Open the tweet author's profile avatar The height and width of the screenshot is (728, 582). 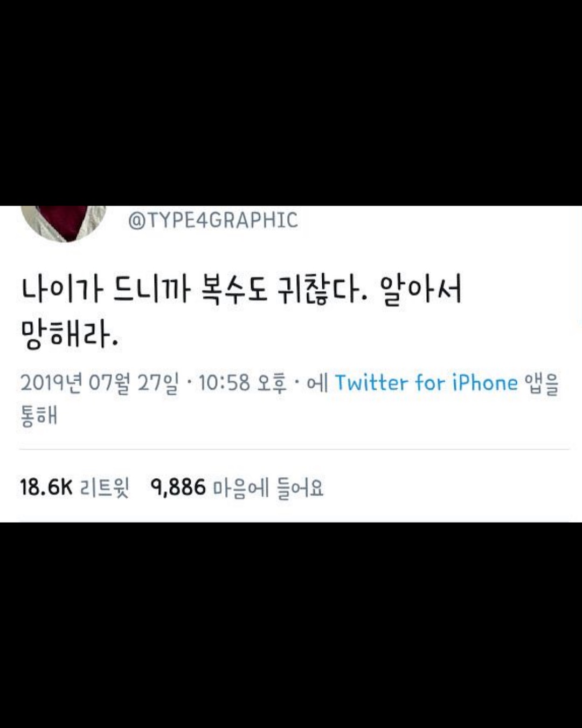[x=63, y=223]
